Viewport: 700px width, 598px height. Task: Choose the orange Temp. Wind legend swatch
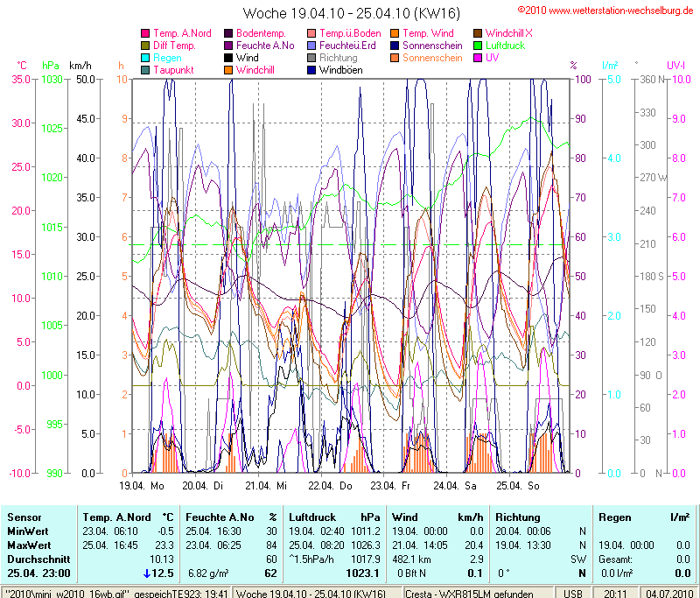(x=395, y=33)
